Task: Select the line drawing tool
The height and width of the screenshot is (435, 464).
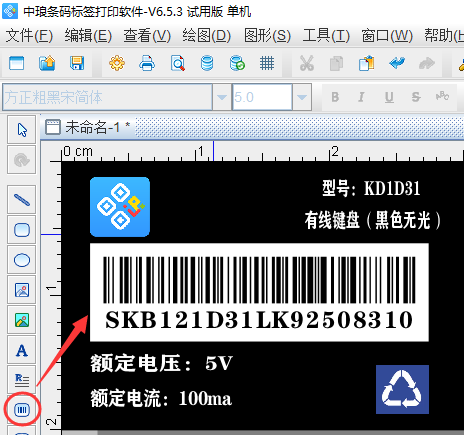Action: pyautogui.click(x=22, y=200)
